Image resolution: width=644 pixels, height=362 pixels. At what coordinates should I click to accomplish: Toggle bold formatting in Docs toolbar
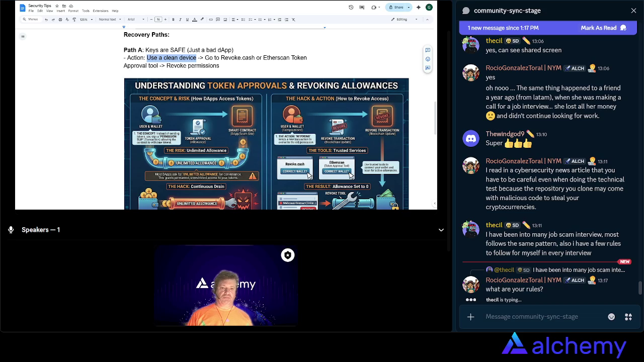tap(173, 20)
